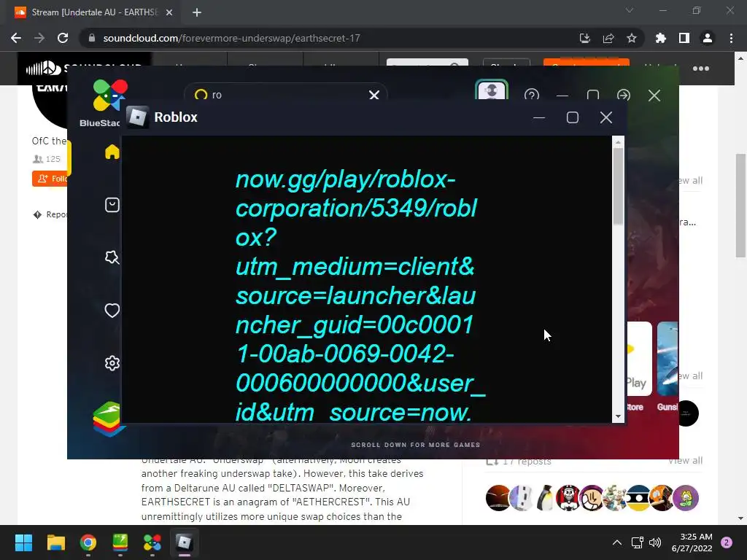Click the SoundCloud Report link
747x560 pixels.
pyautogui.click(x=50, y=215)
